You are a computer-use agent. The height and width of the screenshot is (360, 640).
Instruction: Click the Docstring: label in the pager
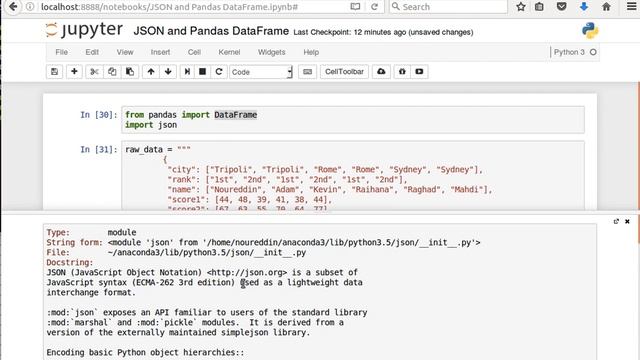(70, 262)
